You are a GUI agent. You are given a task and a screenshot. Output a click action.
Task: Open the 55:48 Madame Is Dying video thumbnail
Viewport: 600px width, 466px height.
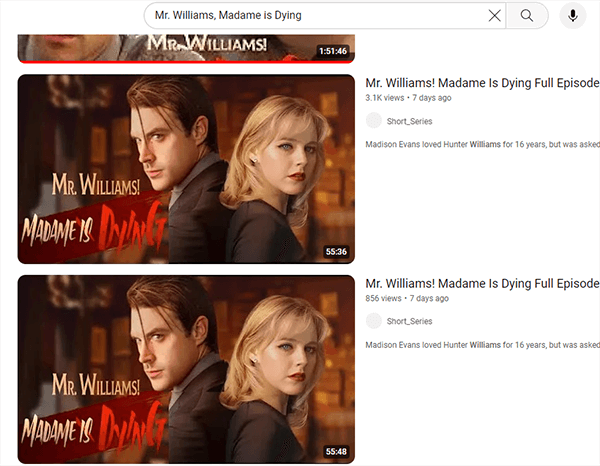186,369
